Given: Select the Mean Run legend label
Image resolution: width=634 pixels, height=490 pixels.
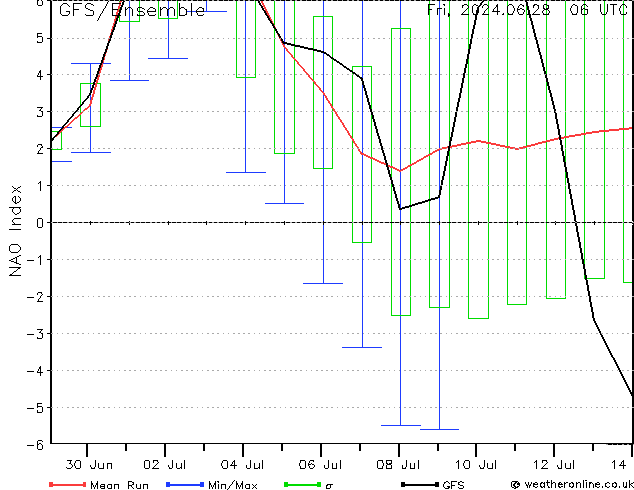Looking at the screenshot, I should [x=119, y=485].
